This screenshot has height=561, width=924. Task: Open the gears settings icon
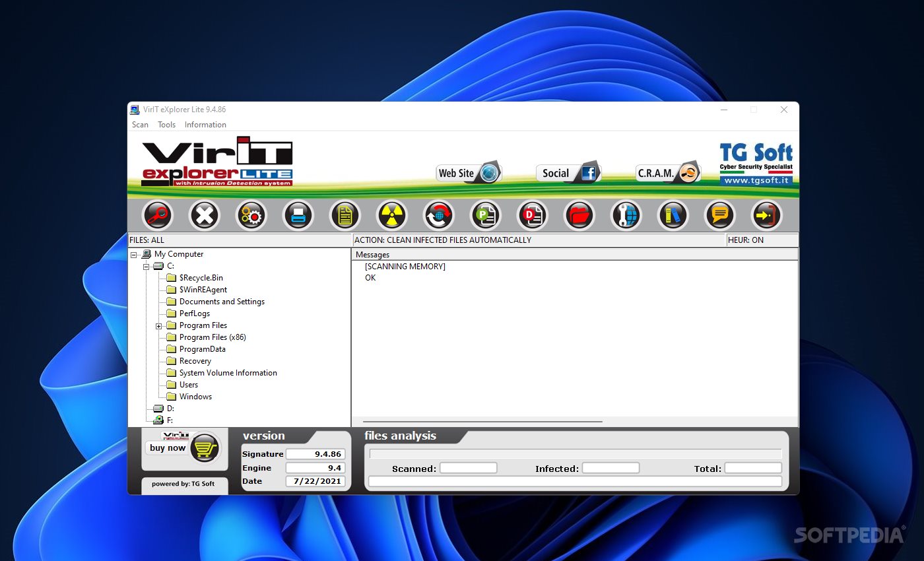251,215
